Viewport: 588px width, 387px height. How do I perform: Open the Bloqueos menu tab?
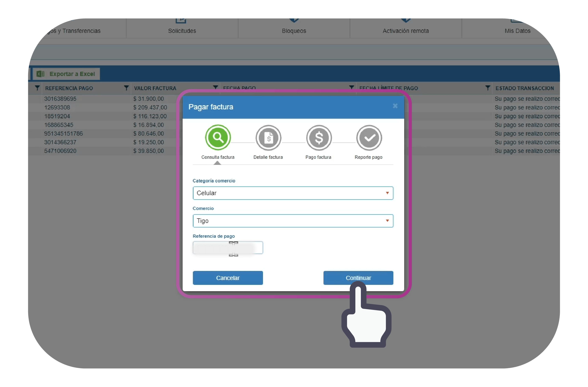click(294, 31)
